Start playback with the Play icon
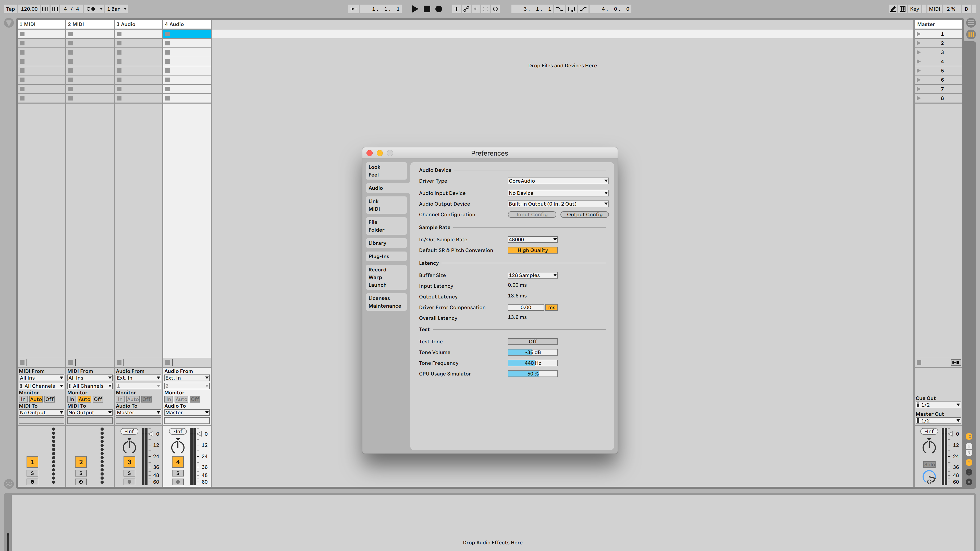The width and height of the screenshot is (980, 551). pos(415,9)
